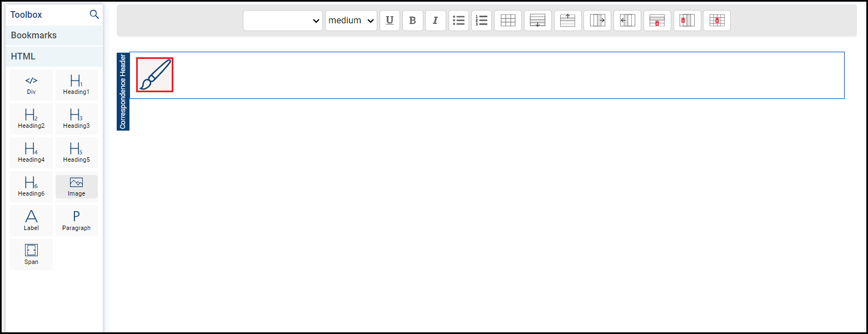Delete the entire table

[x=717, y=21]
